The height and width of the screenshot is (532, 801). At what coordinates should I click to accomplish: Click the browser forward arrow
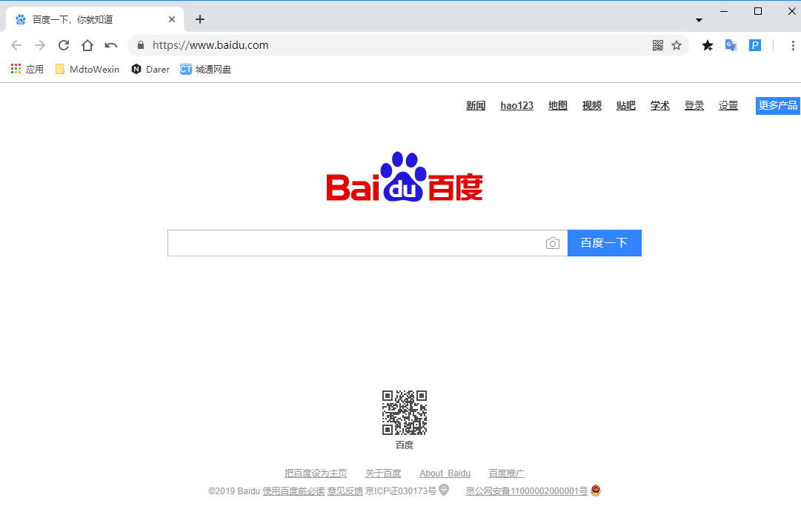tap(40, 45)
